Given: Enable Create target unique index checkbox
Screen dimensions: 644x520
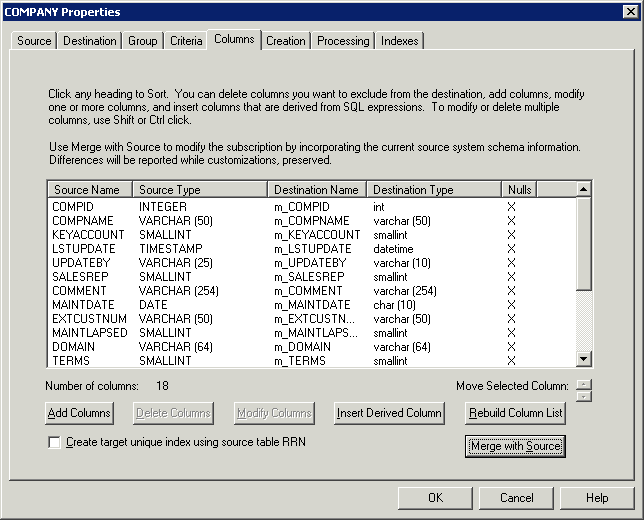Looking at the screenshot, I should pyautogui.click(x=54, y=442).
